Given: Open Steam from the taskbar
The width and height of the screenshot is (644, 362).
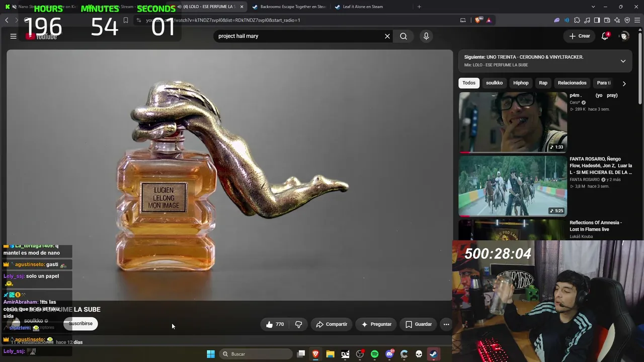Looking at the screenshot, I should (433, 354).
